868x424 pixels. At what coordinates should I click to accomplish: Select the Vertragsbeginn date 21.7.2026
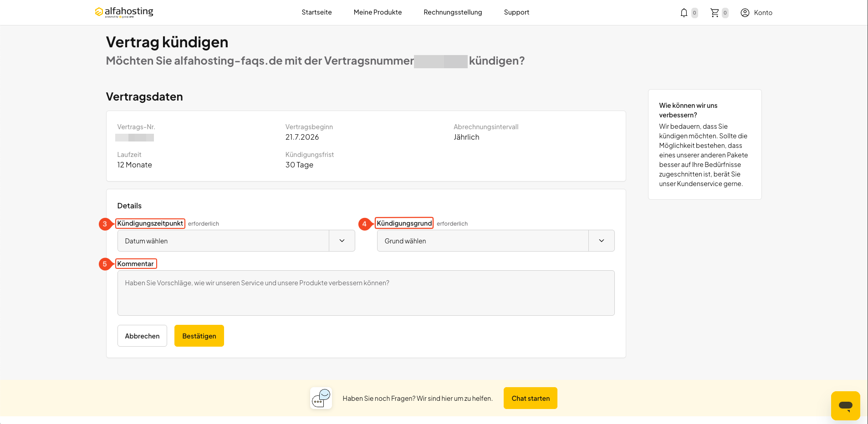[x=302, y=137]
